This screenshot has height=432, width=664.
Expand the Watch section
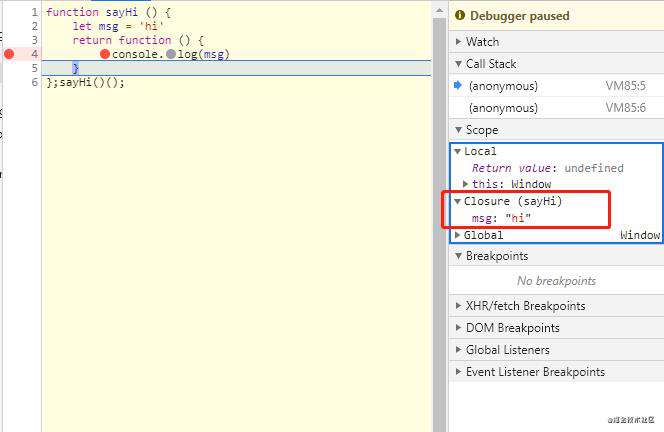coord(556,42)
